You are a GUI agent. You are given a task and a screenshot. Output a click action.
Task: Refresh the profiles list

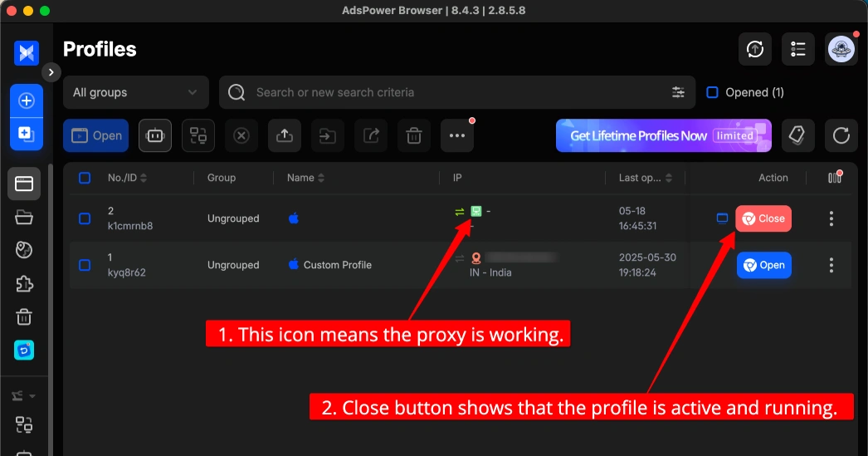pyautogui.click(x=841, y=135)
